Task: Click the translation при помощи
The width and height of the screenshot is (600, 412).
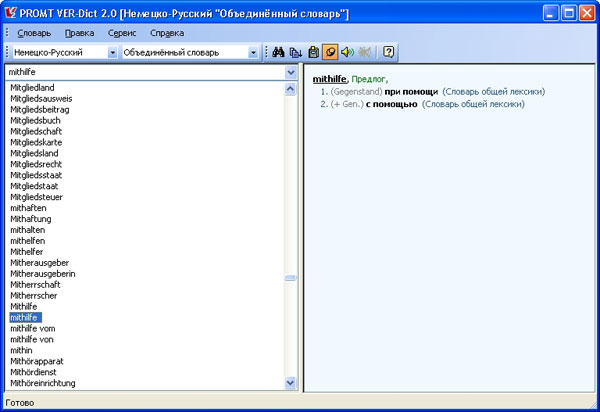Action: pyautogui.click(x=411, y=92)
